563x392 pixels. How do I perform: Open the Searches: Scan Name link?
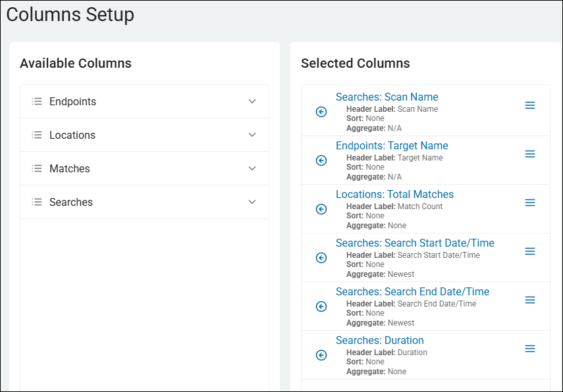387,97
